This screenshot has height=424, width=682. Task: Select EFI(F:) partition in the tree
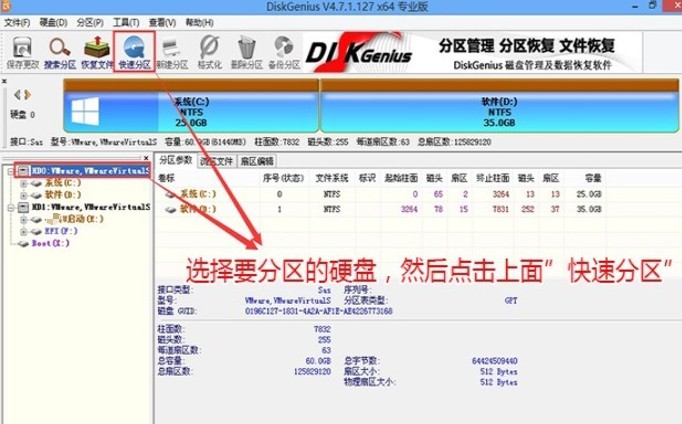(61, 231)
